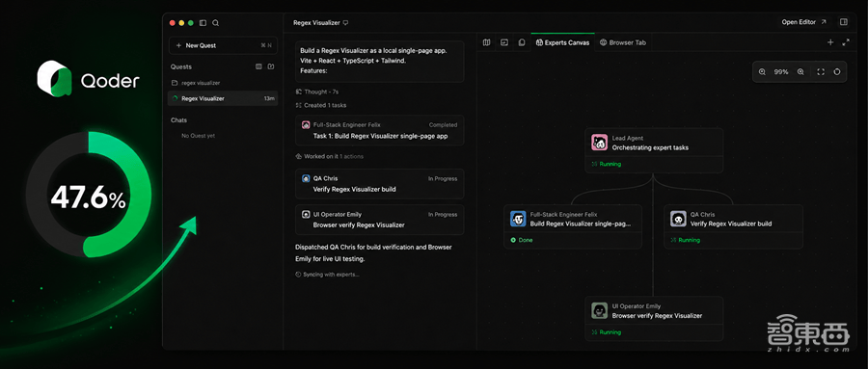Toggle the right side panel icon
868x369 pixels.
click(x=844, y=22)
